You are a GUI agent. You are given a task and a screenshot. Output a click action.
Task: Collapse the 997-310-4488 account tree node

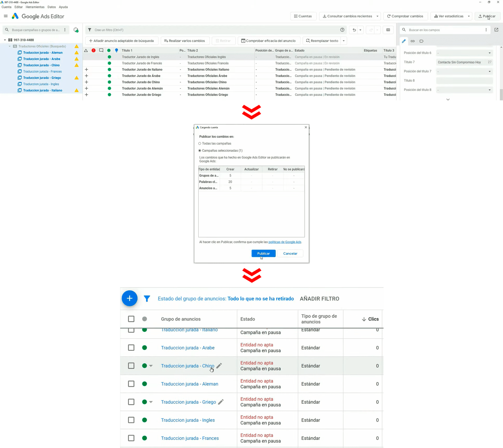[5, 40]
